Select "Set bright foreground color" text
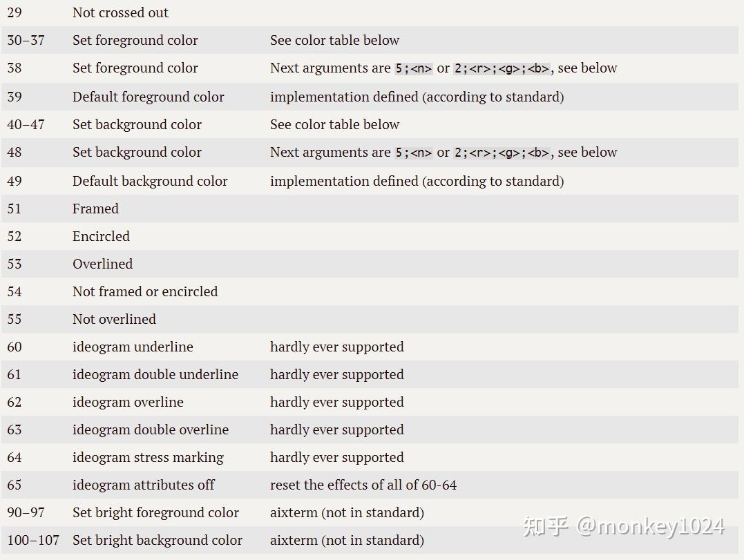The height and width of the screenshot is (560, 744). click(155, 512)
